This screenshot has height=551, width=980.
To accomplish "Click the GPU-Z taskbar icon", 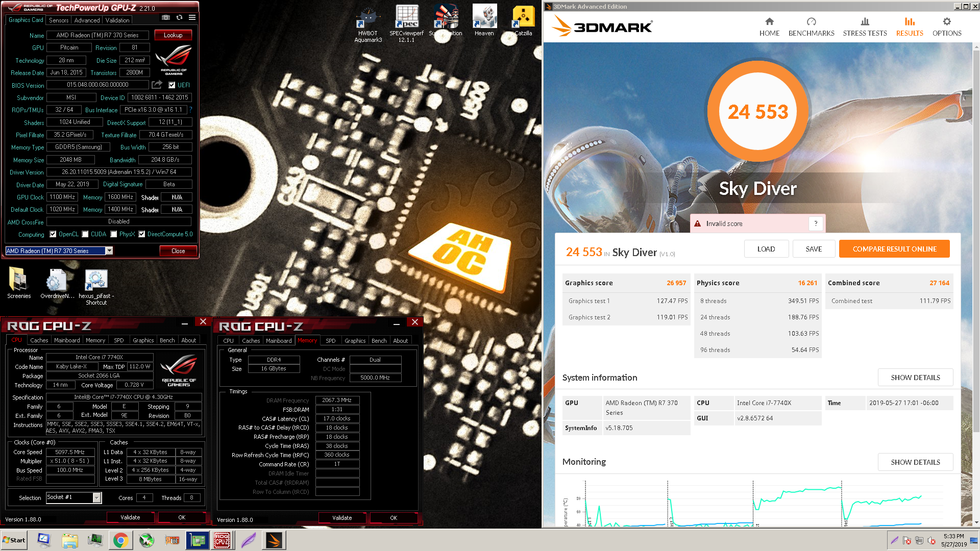I will pos(198,540).
